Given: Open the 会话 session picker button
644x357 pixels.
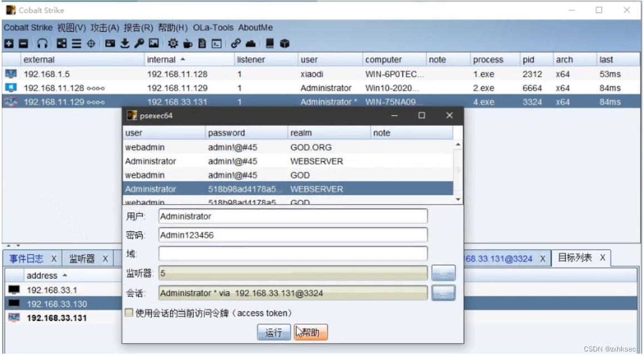Looking at the screenshot, I should tap(444, 293).
